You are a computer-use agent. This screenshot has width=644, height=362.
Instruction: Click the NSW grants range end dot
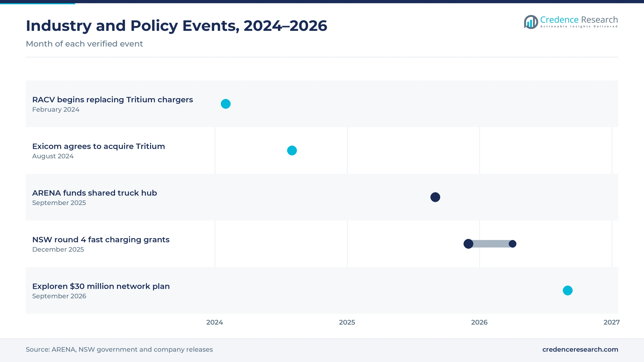(513, 244)
